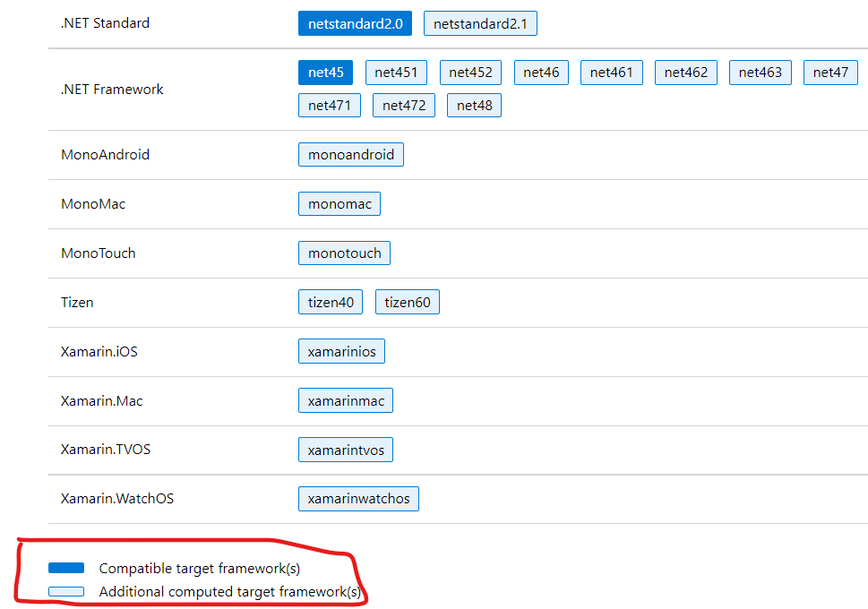
Task: Click the net462 framework badge
Action: point(685,72)
